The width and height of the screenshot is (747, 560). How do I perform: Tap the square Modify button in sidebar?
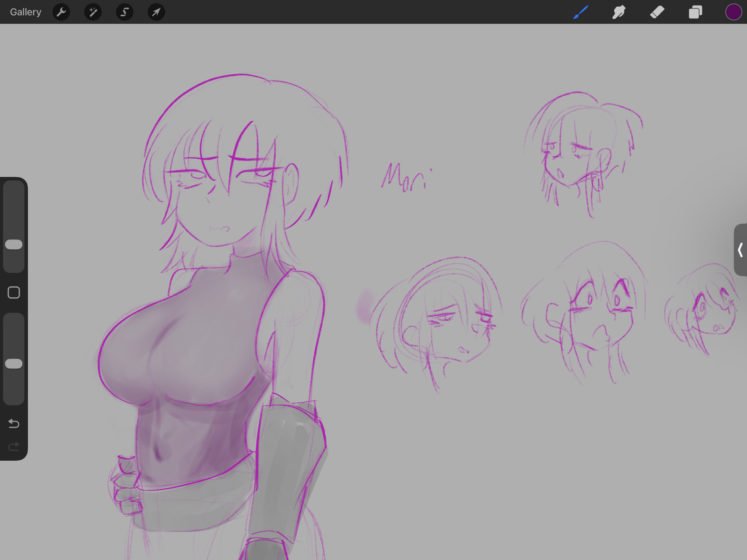pyautogui.click(x=14, y=293)
